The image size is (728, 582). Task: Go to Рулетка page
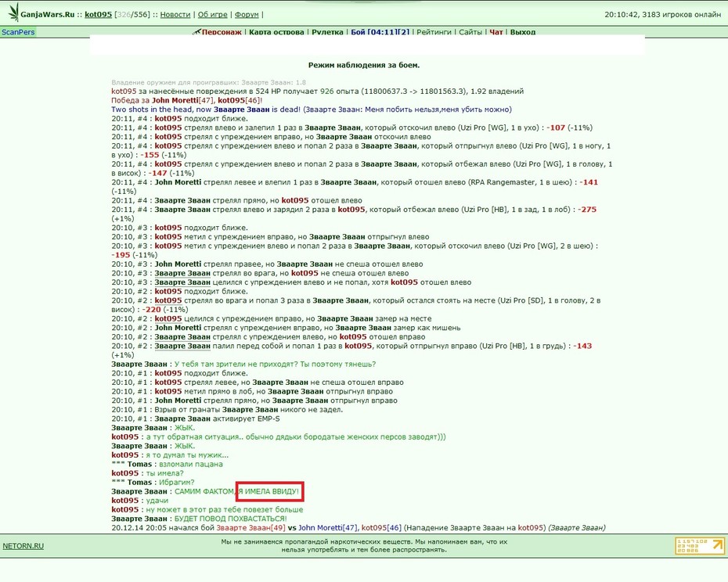tap(327, 32)
